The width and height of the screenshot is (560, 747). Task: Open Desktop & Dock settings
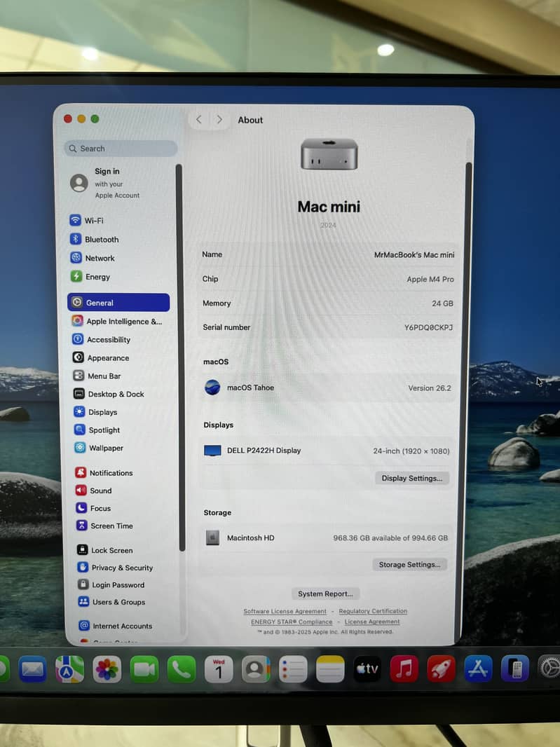click(x=109, y=394)
